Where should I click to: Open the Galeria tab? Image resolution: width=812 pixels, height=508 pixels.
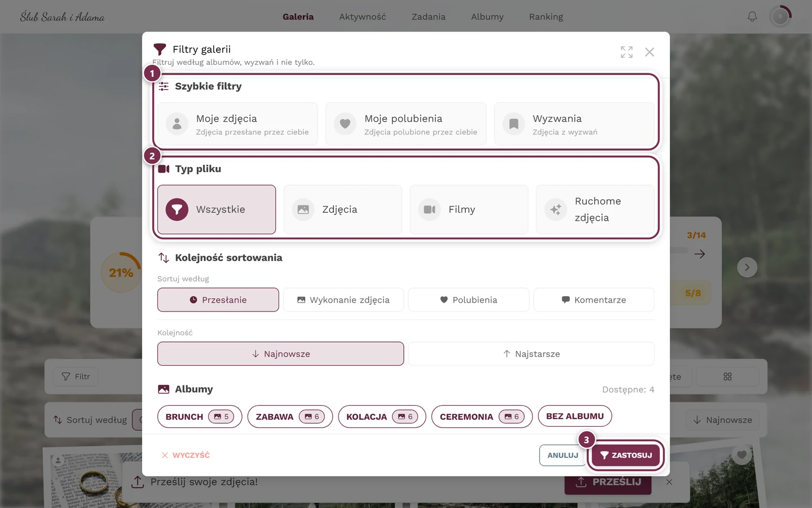coord(298,17)
